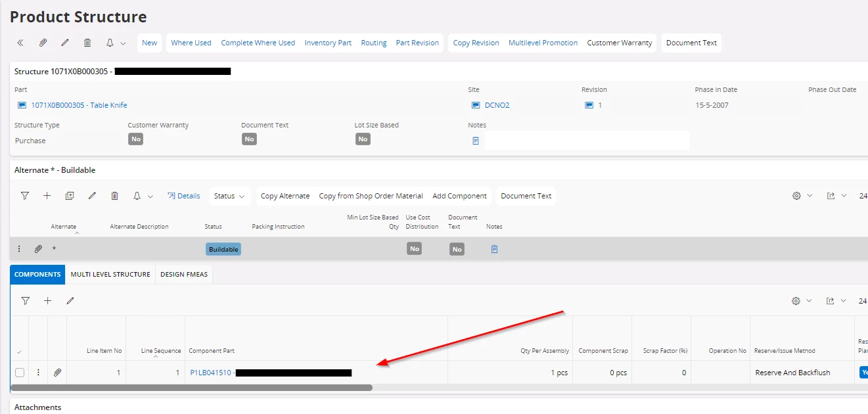
Task: Switch to the Components tab
Action: point(37,275)
